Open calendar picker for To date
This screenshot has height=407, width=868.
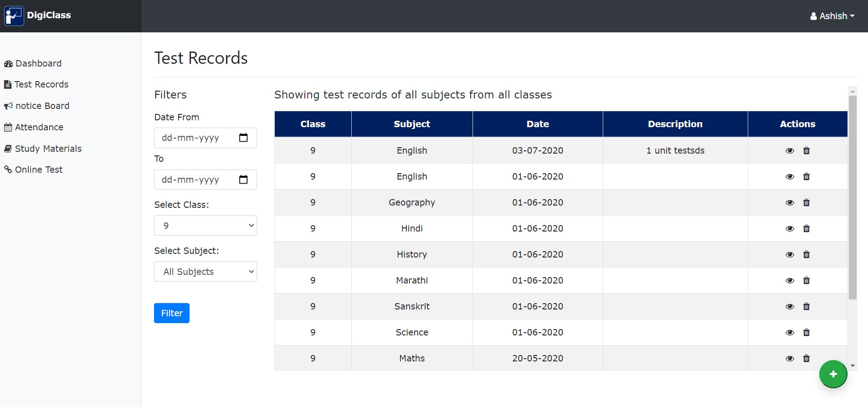tap(243, 180)
